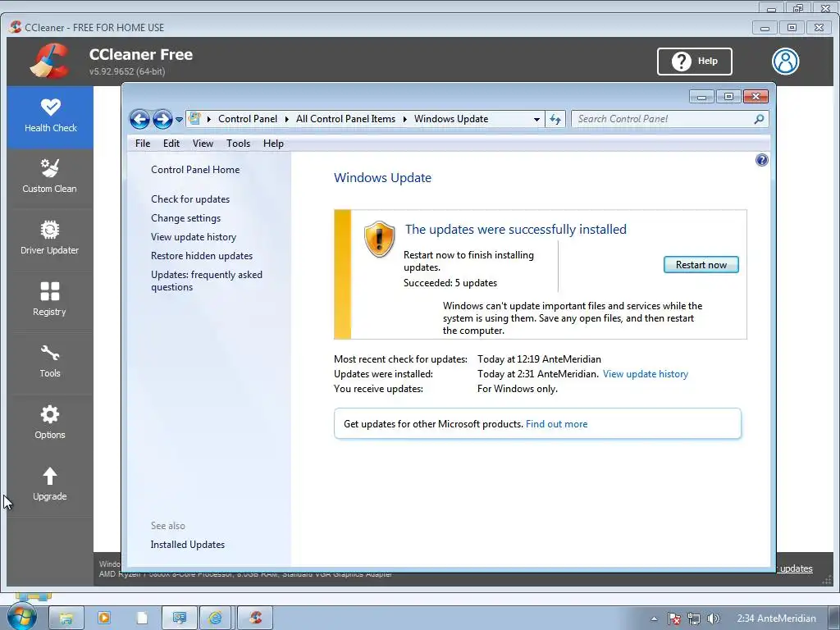Screen dimensions: 840x630
Task: Open network icon in system tray
Action: 694,619
